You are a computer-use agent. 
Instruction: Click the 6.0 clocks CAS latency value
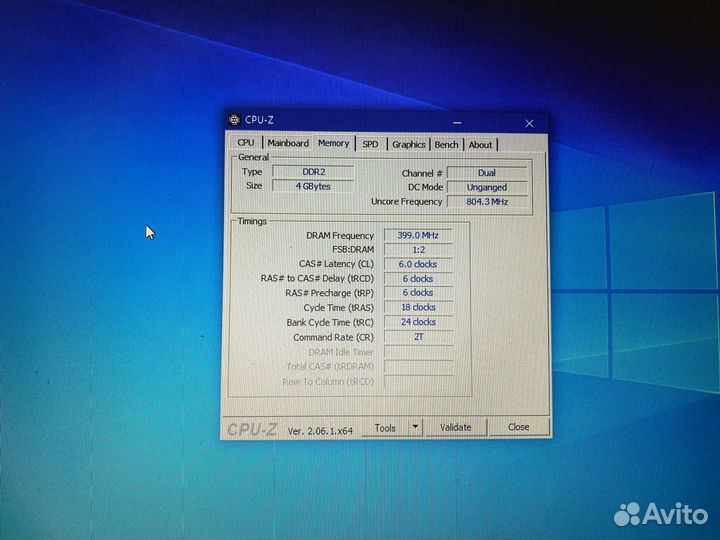click(418, 264)
